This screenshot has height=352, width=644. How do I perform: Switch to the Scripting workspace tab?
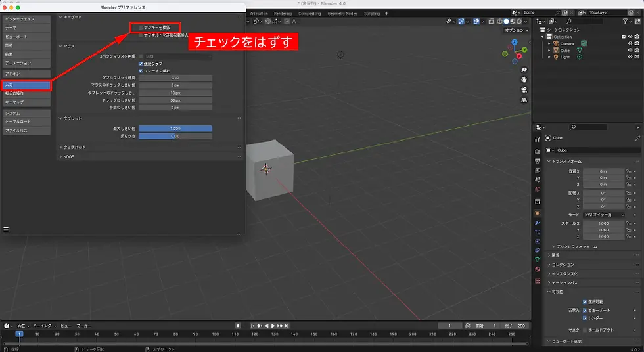372,14
